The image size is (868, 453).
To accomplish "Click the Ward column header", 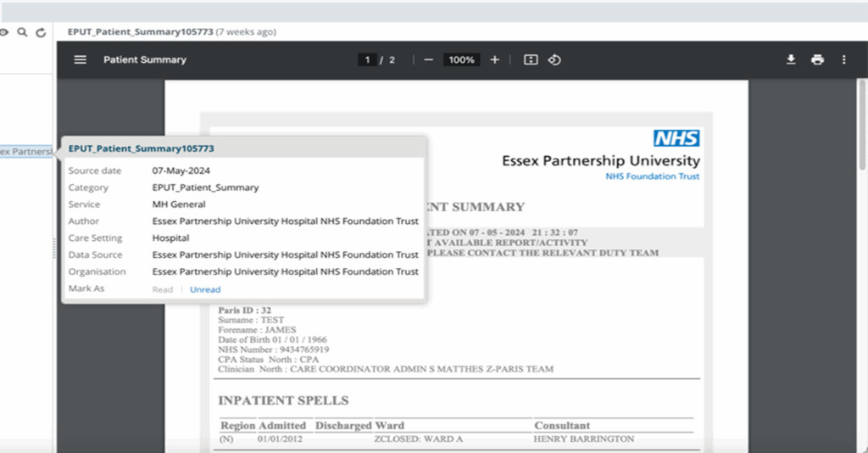I will (x=390, y=425).
